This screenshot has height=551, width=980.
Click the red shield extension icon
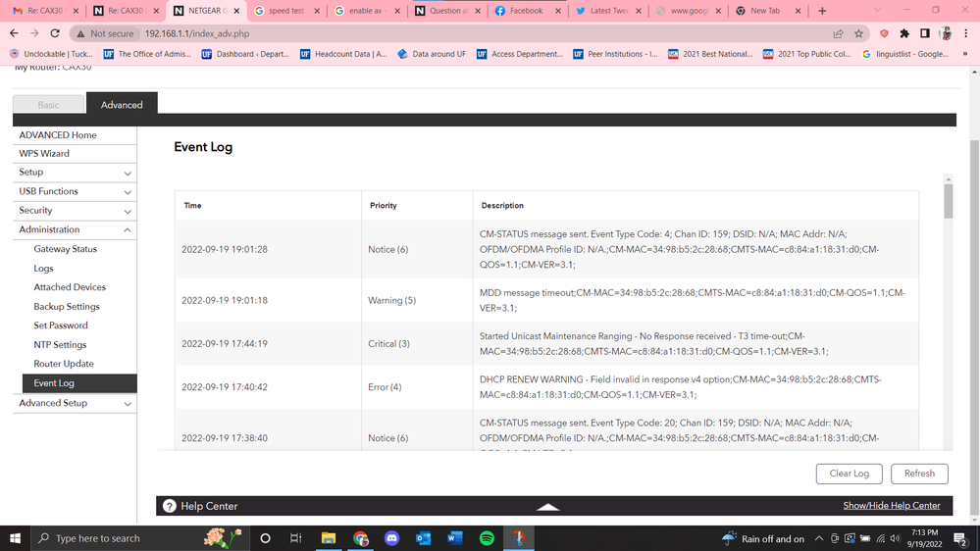[x=884, y=33]
